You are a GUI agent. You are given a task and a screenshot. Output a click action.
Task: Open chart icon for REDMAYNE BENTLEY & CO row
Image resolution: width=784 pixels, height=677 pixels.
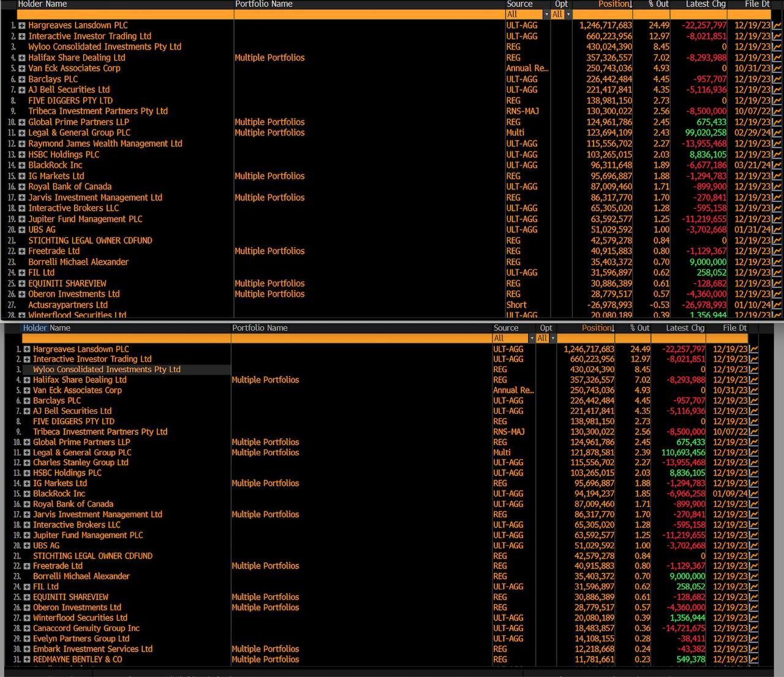point(753,660)
